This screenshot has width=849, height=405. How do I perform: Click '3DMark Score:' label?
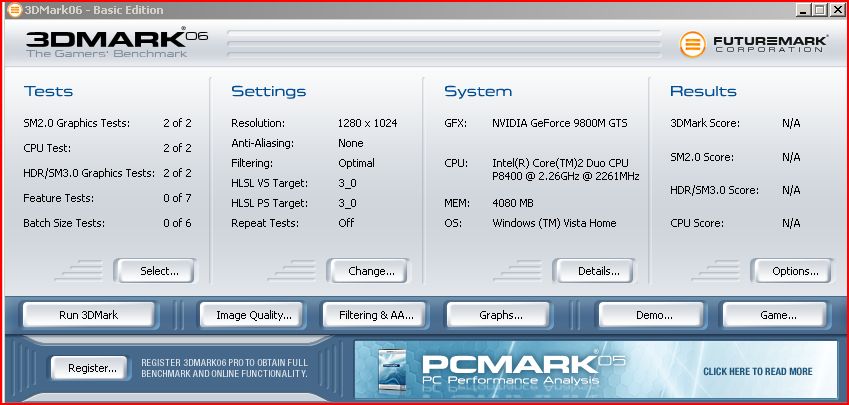click(704, 123)
